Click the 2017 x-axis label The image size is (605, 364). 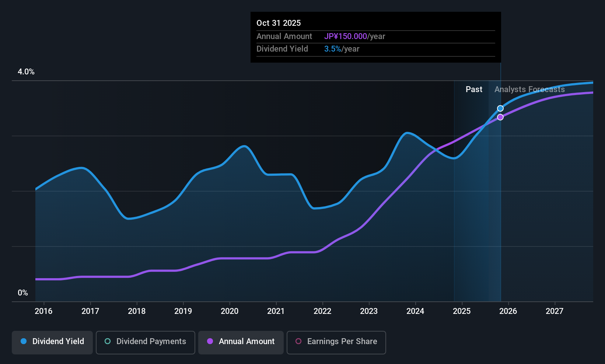[x=90, y=311]
